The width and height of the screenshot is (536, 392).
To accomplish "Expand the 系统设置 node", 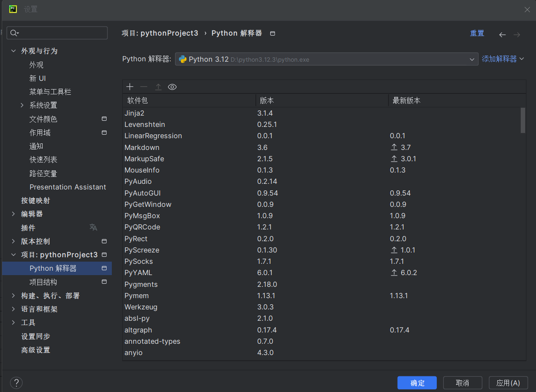I will [22, 105].
